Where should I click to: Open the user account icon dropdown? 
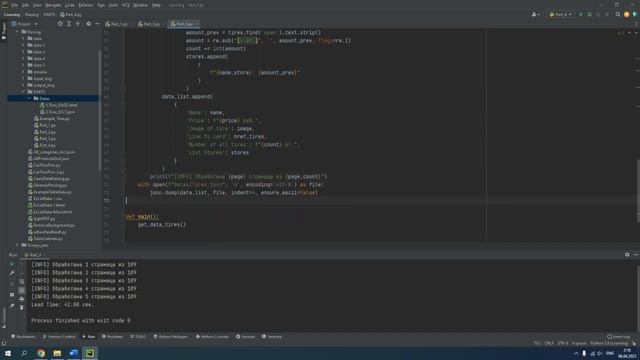click(x=536, y=14)
